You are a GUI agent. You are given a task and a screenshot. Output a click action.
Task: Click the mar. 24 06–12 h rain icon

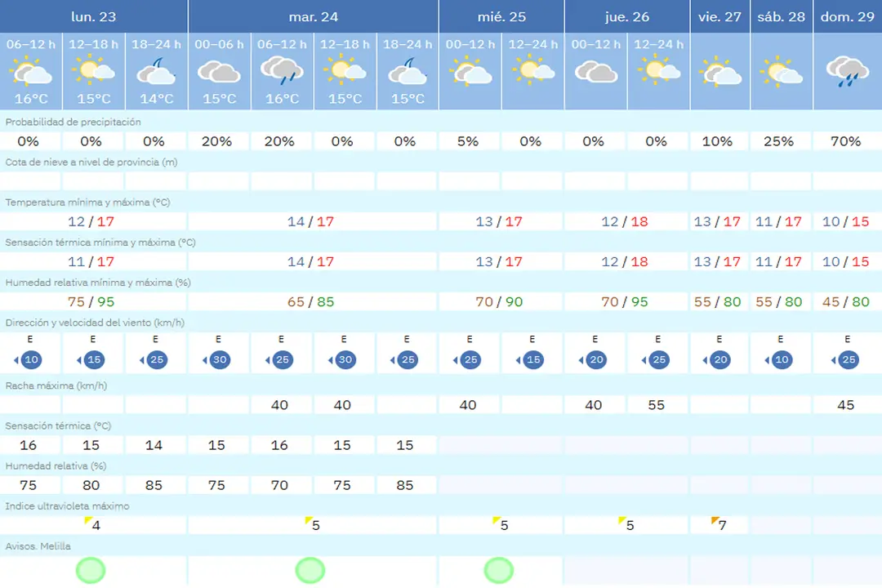(282, 70)
